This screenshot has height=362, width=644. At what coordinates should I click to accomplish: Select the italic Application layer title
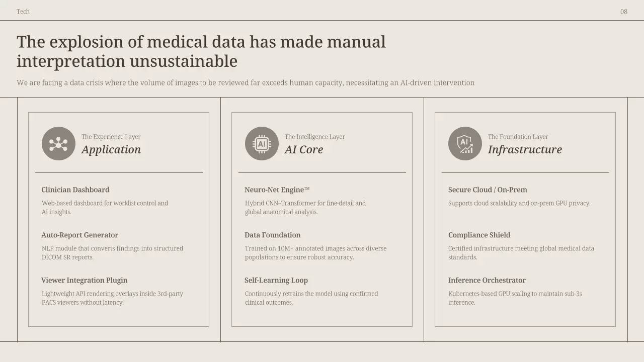(x=111, y=149)
